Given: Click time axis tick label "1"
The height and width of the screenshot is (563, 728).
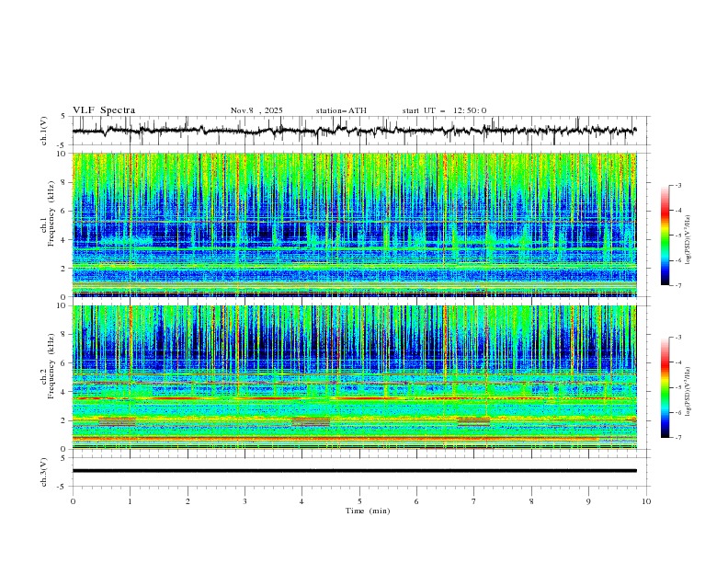Looking at the screenshot, I should [130, 501].
